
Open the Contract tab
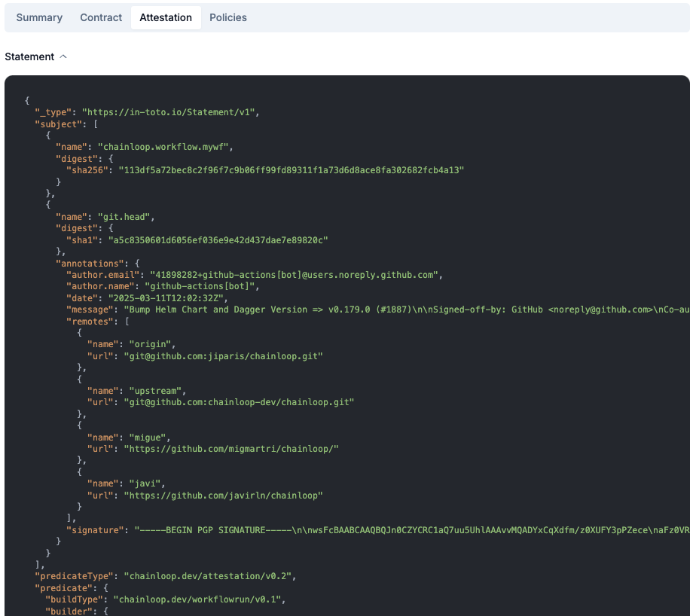tap(101, 18)
